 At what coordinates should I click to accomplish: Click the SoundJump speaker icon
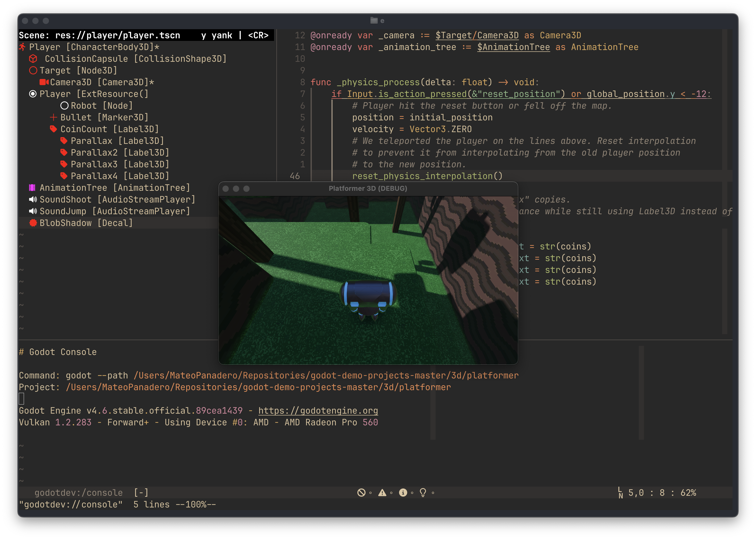(33, 211)
